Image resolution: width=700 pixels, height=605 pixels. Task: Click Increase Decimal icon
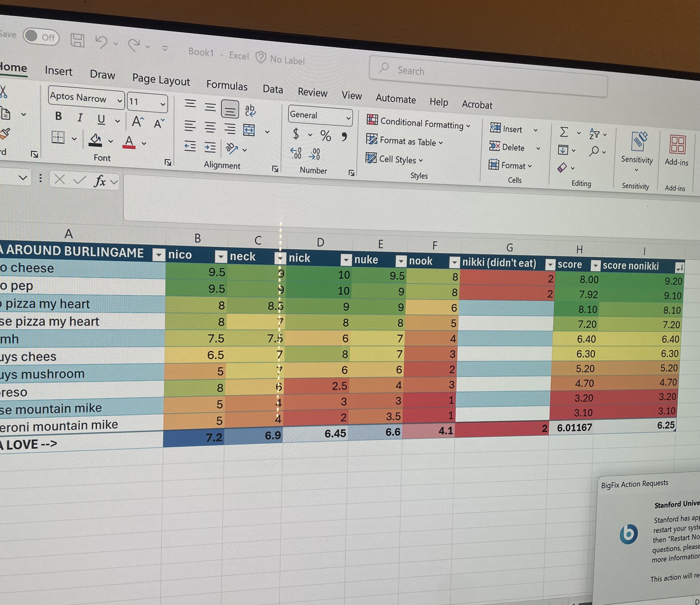tap(296, 153)
